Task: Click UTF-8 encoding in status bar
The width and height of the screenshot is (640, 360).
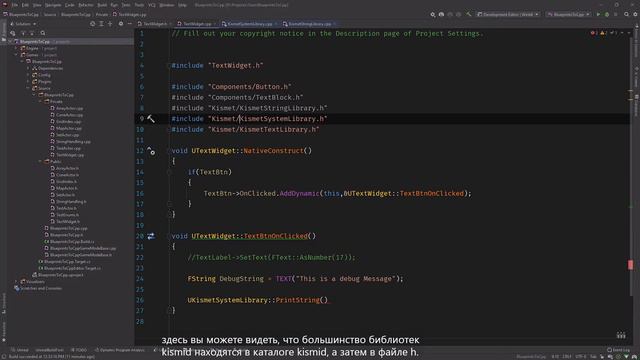Action: click(580, 357)
